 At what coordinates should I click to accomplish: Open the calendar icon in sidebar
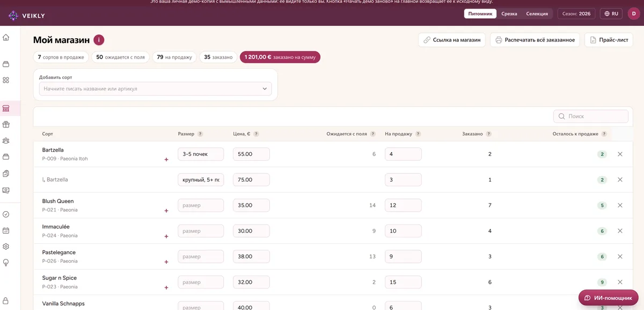(x=6, y=230)
